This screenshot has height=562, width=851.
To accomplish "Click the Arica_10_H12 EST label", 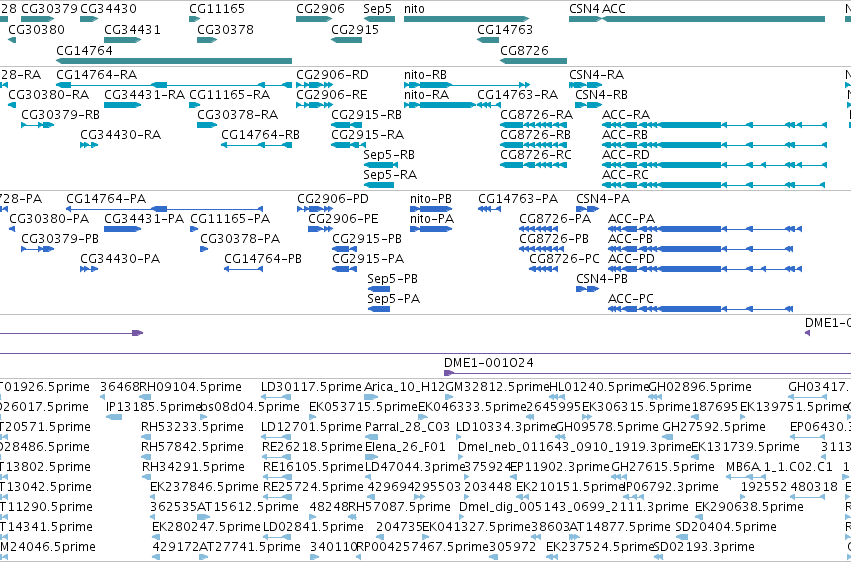I will click(x=404, y=387).
